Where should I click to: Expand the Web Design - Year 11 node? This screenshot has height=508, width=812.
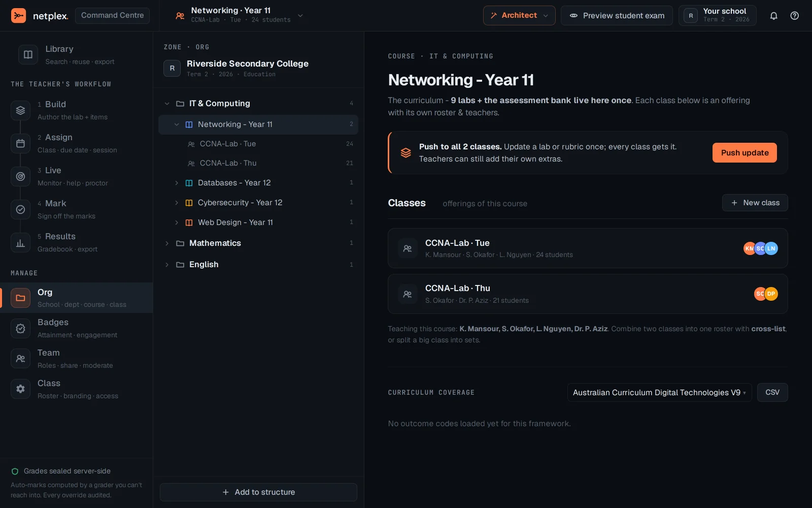point(177,223)
